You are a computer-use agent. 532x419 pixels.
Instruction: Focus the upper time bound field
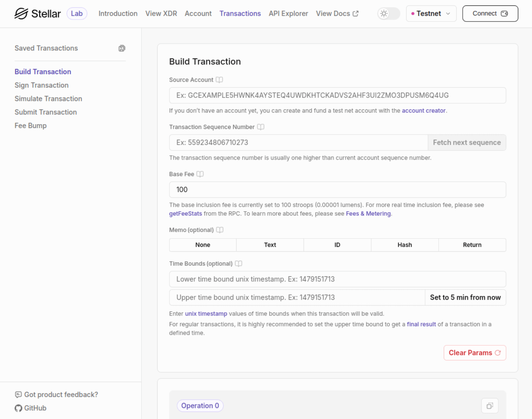(297, 297)
